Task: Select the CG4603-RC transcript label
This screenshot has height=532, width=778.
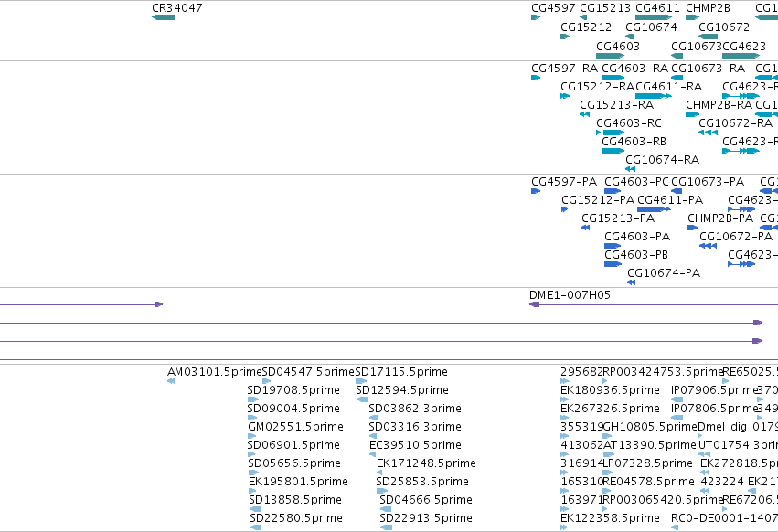Action: (629, 123)
